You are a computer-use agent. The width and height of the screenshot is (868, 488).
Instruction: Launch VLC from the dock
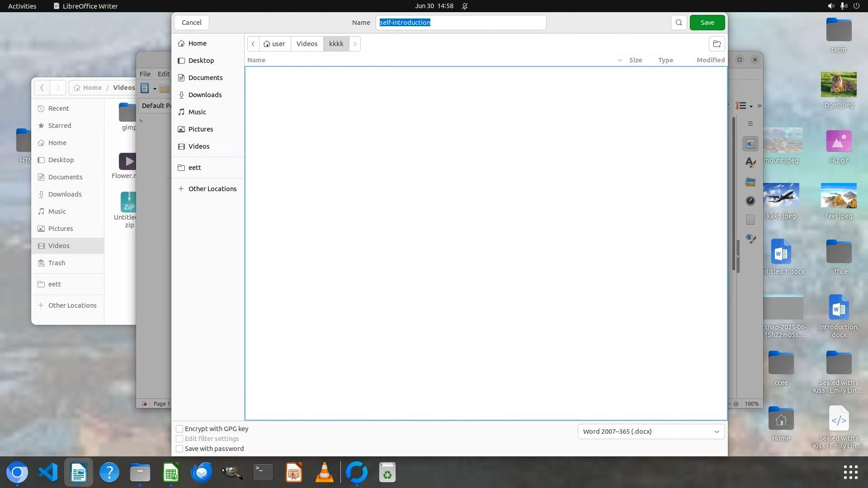pos(324,473)
